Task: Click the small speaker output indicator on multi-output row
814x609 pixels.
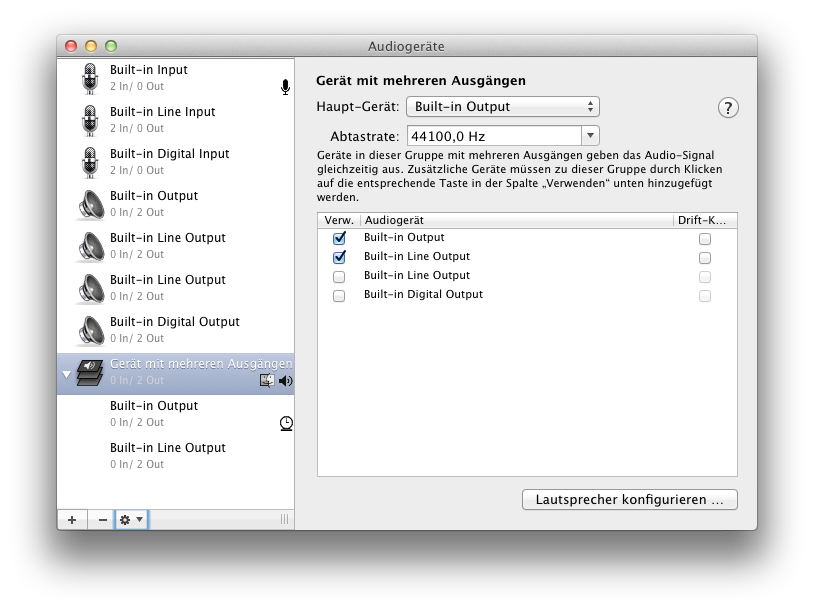Action: (286, 381)
